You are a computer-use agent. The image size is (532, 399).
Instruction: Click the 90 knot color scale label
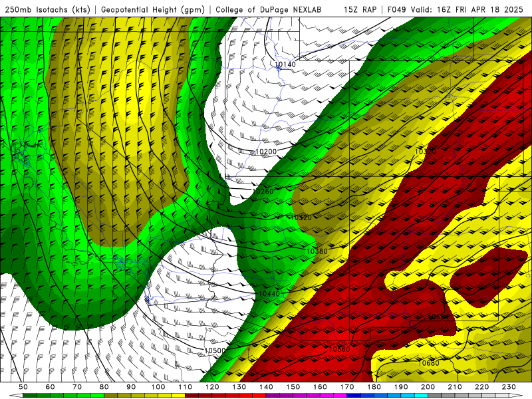(131, 387)
